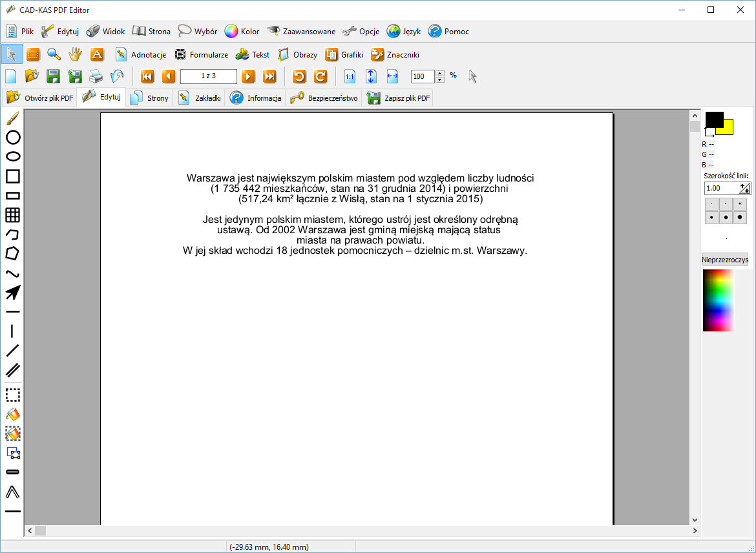The height and width of the screenshot is (553, 756).
Task: Select the ellipse drawing tool
Action: click(12, 157)
